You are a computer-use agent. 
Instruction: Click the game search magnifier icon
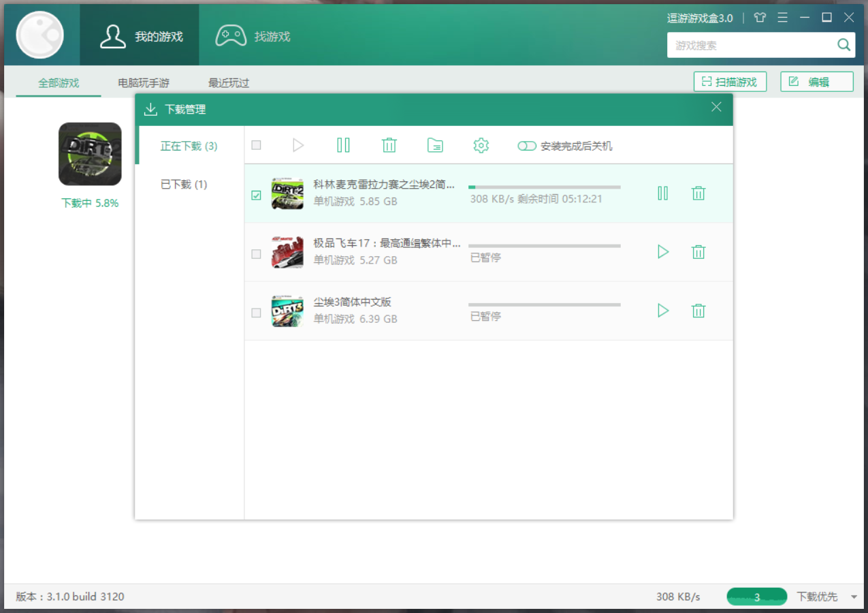(x=843, y=46)
